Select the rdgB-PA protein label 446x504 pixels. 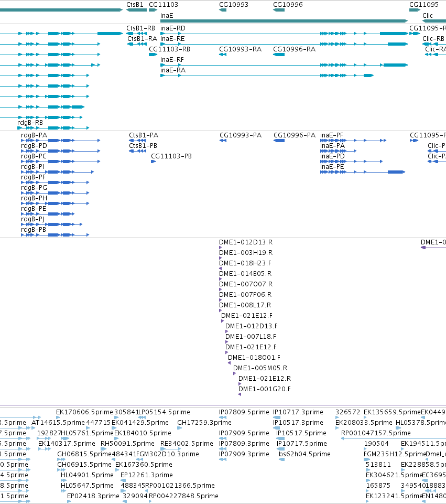pyautogui.click(x=34, y=135)
